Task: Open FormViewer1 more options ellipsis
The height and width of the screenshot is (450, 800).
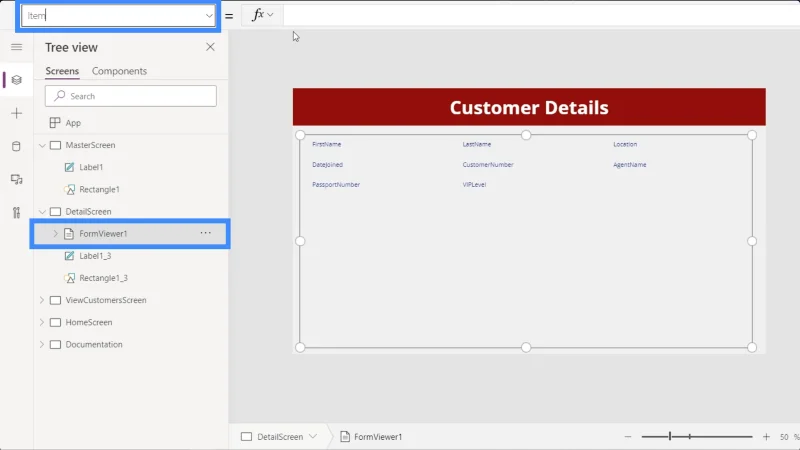Action: click(x=206, y=233)
